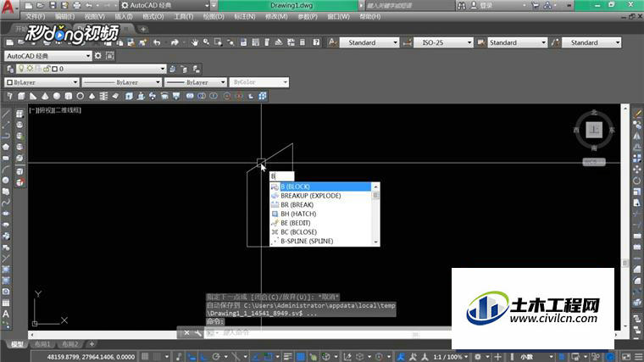Click the Make Object's Layer Current icon
This screenshot has height=362, width=644.
pos(173,69)
